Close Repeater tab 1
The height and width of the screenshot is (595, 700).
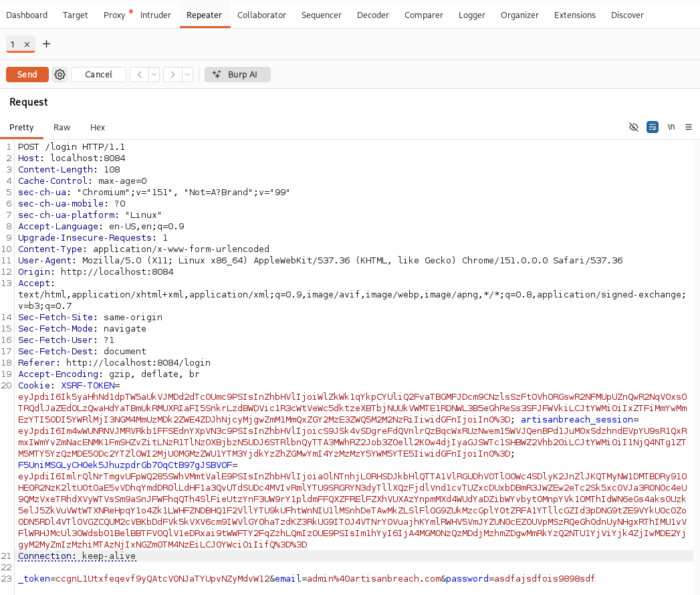27,44
